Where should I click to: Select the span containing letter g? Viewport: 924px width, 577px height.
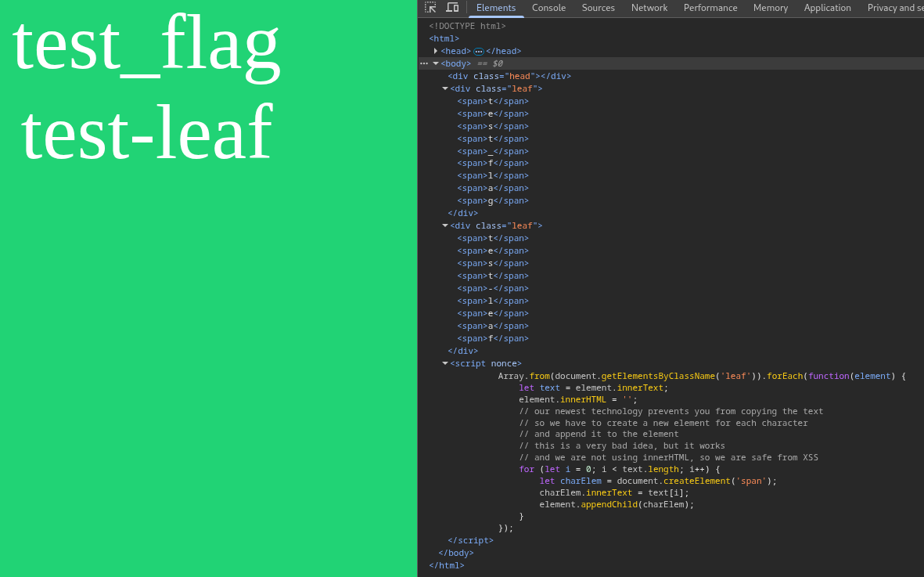pos(491,200)
